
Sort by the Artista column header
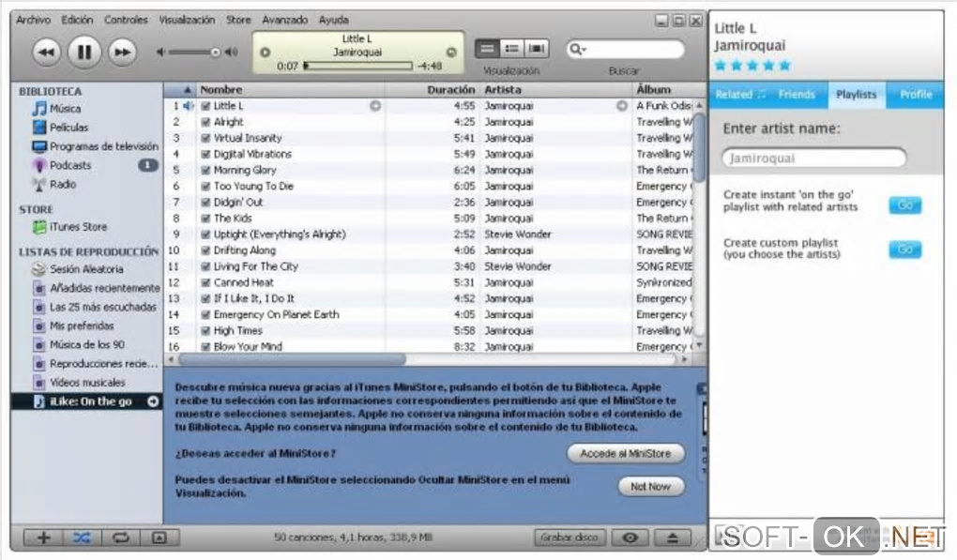[556, 90]
